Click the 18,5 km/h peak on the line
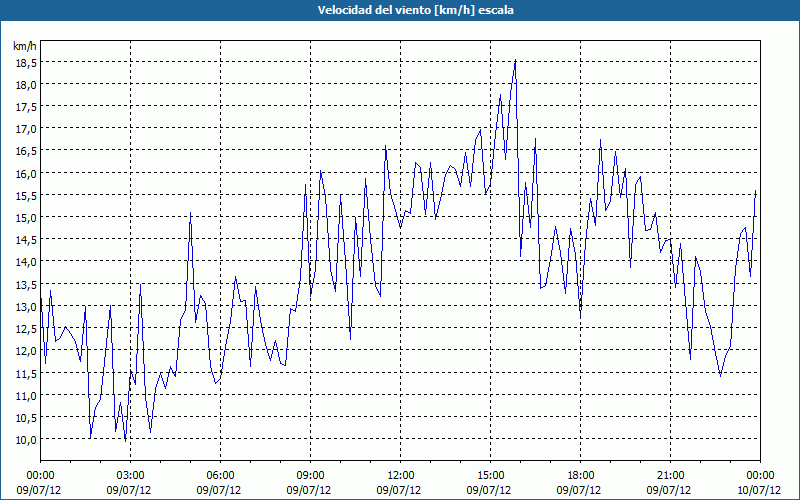 [515, 60]
